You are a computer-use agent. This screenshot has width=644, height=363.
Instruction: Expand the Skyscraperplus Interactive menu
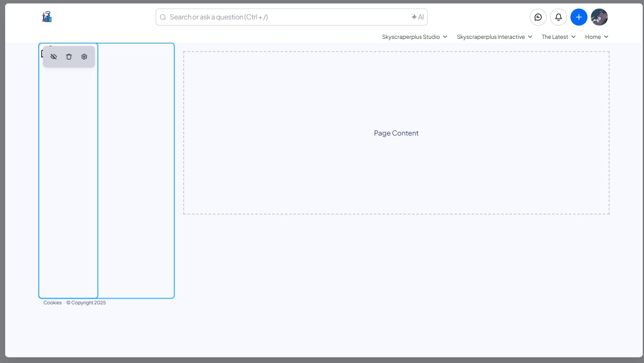point(495,37)
